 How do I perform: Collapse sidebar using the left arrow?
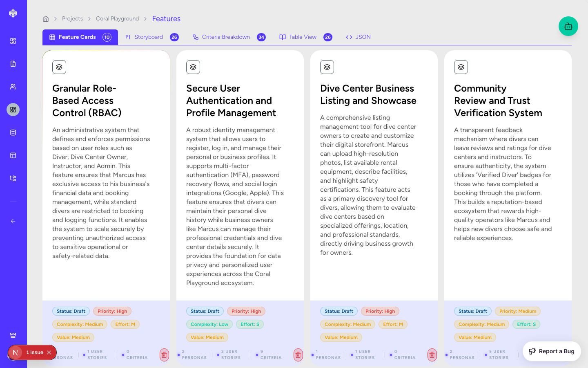(13, 221)
